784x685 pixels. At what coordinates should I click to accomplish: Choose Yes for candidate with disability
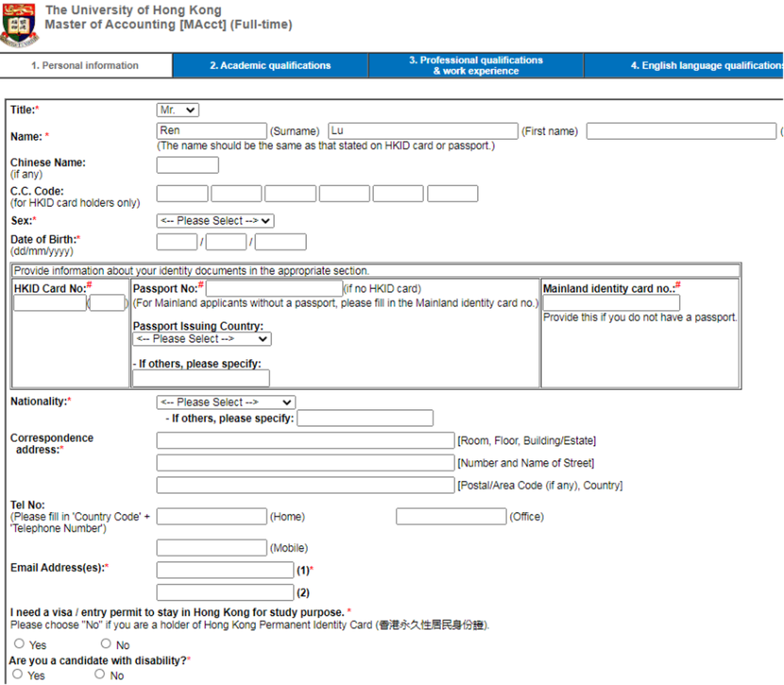pyautogui.click(x=18, y=674)
